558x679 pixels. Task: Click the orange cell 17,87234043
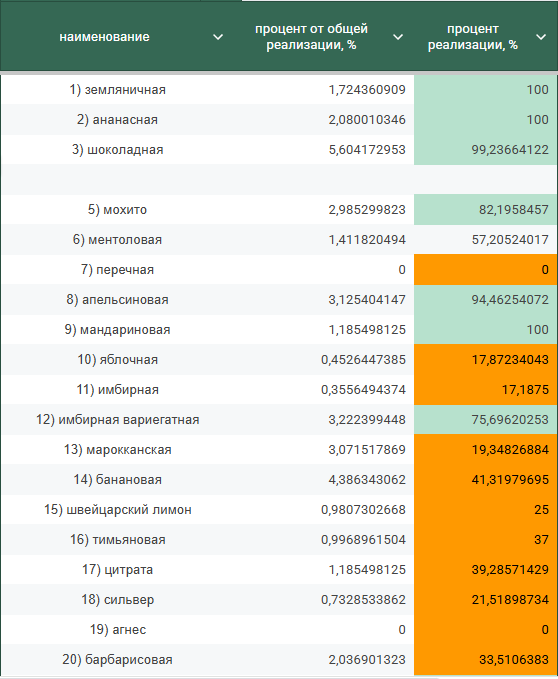tap(485, 359)
